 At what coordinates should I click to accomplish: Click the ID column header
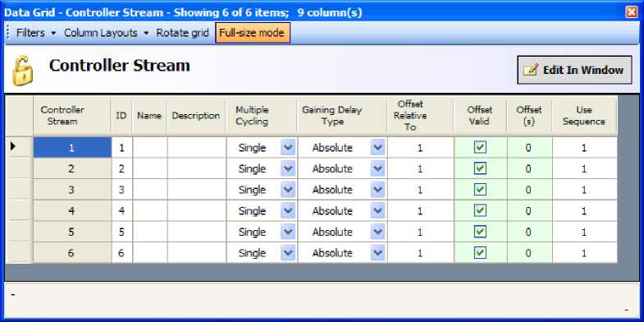[121, 116]
